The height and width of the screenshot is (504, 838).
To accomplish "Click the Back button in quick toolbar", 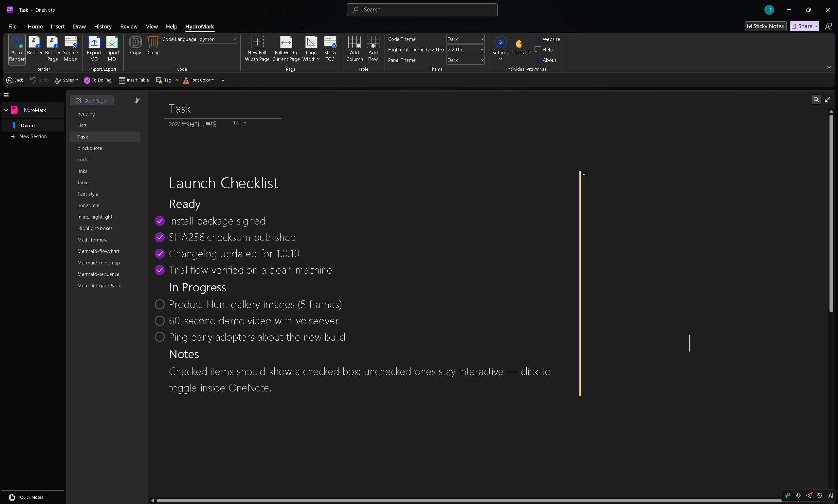I will point(15,80).
